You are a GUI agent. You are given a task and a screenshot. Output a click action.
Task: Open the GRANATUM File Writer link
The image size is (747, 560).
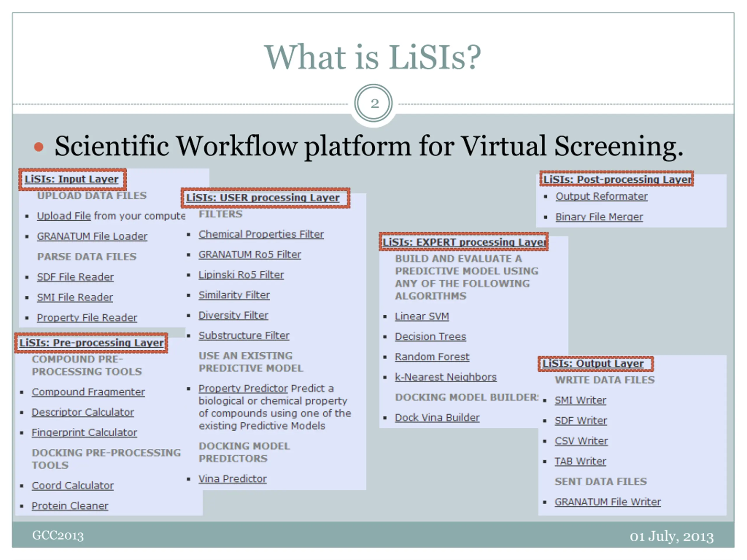608,502
